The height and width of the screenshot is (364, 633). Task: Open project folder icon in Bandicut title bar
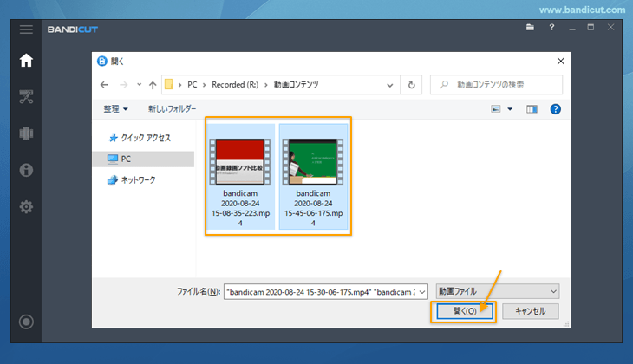(x=530, y=28)
